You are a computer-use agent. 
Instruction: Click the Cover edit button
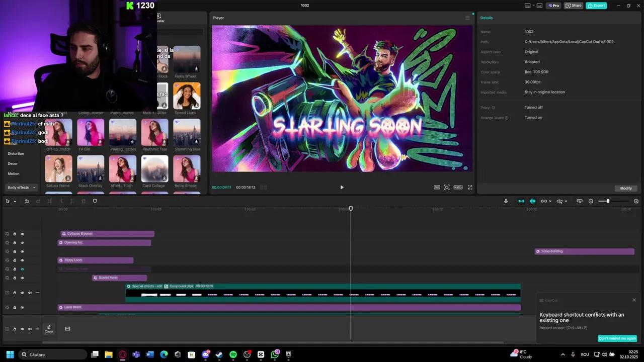click(49, 329)
